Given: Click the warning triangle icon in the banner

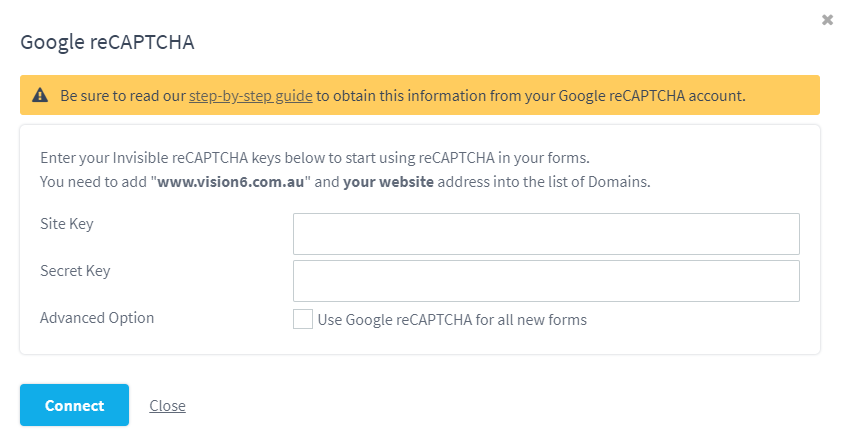Looking at the screenshot, I should [x=40, y=96].
